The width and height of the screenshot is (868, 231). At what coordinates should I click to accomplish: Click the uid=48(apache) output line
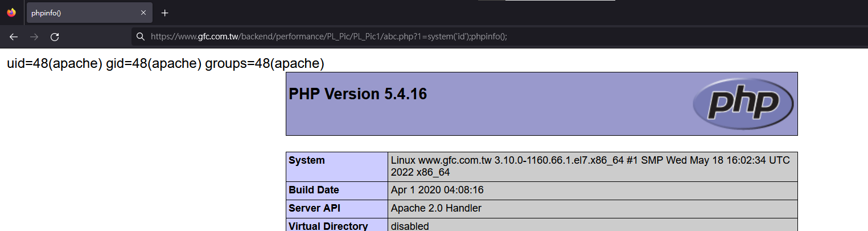pos(166,64)
